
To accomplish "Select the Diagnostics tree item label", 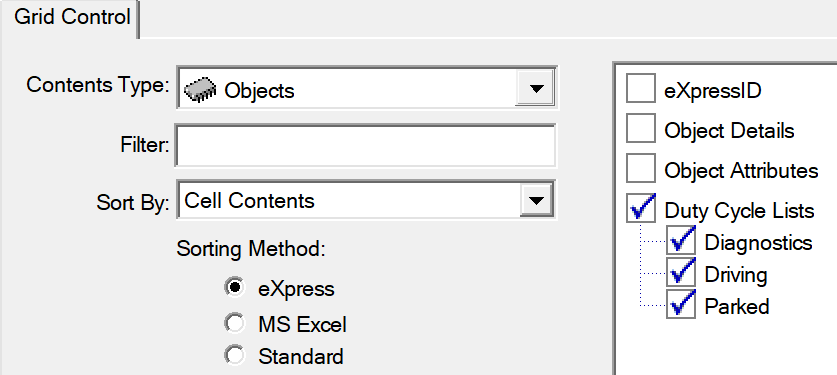I will point(759,242).
